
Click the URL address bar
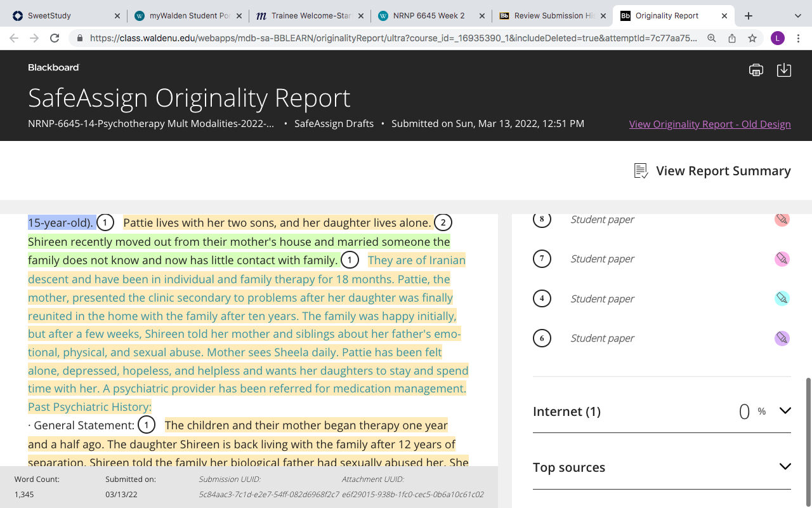click(393, 38)
